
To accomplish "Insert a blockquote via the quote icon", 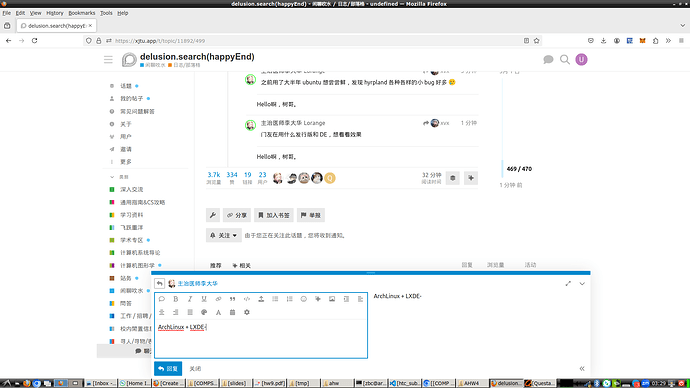I will click(232, 299).
